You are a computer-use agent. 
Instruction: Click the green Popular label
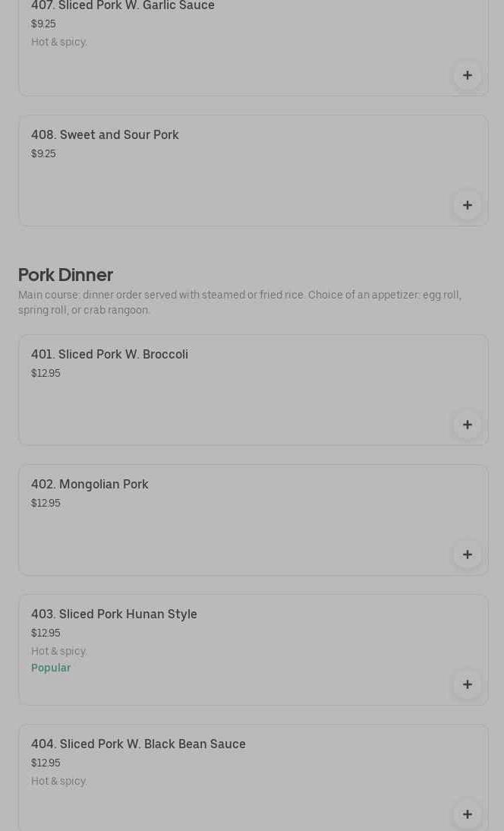pos(51,668)
